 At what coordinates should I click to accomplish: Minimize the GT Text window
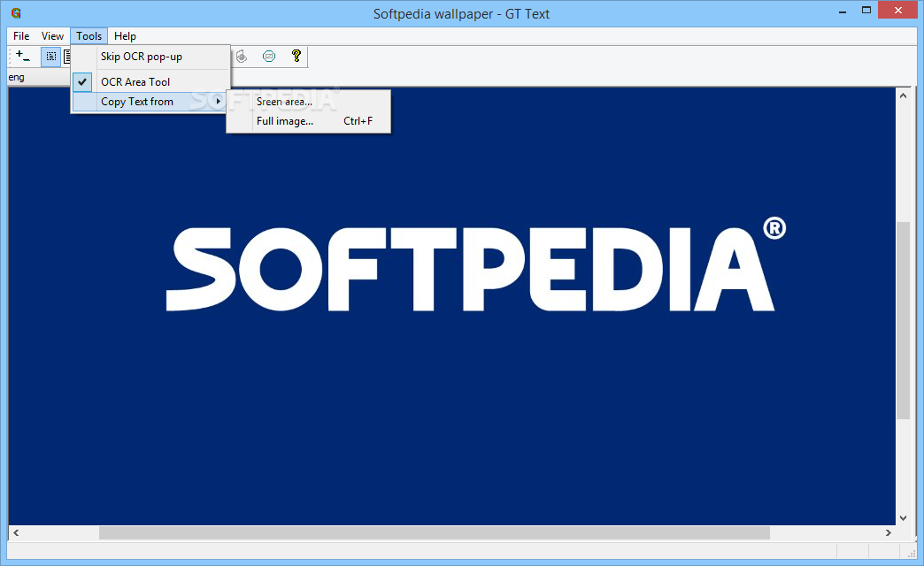point(843,11)
